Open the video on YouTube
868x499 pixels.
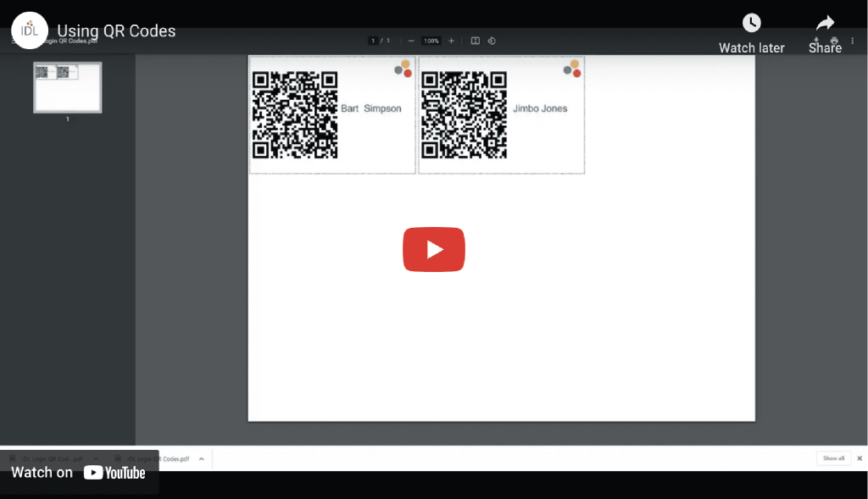coord(81,473)
